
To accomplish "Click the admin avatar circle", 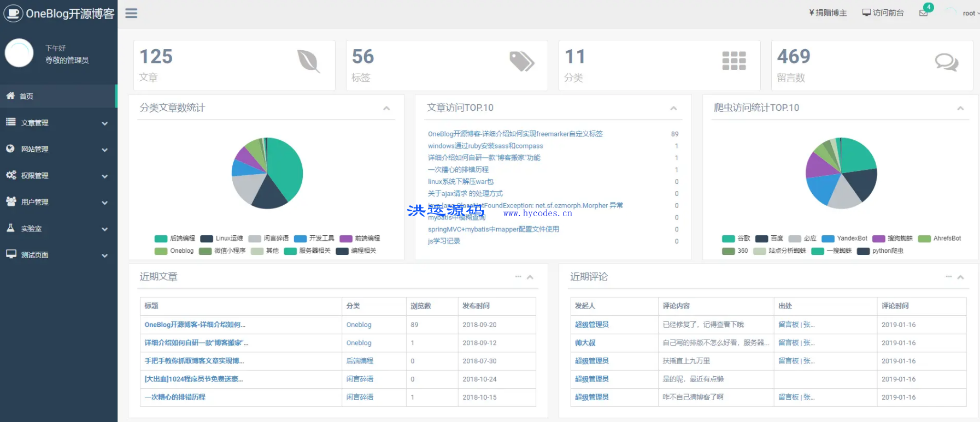I will coord(19,53).
